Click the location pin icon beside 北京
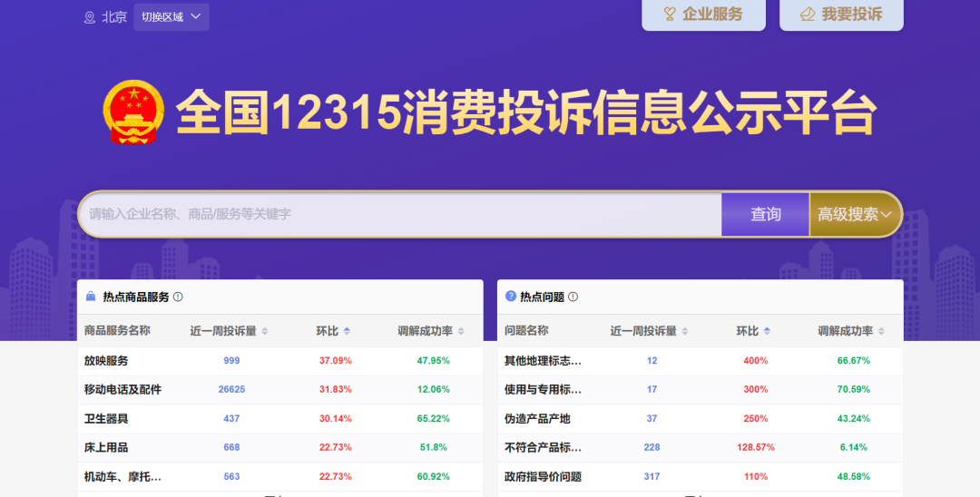 click(89, 17)
